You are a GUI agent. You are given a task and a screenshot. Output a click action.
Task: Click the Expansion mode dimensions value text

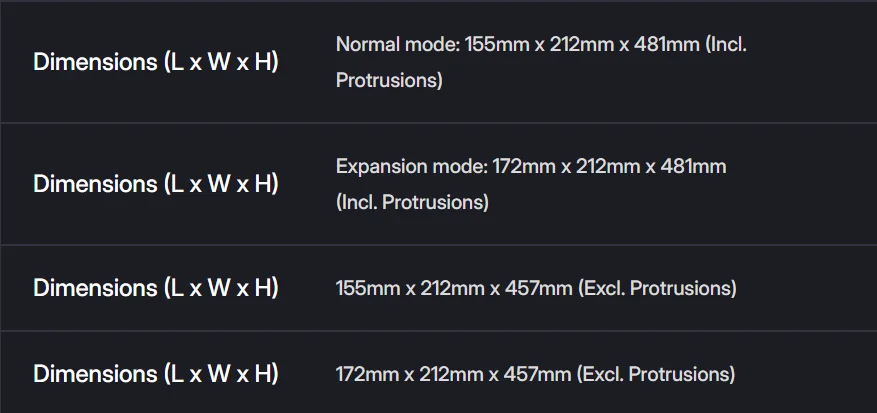[531, 166]
